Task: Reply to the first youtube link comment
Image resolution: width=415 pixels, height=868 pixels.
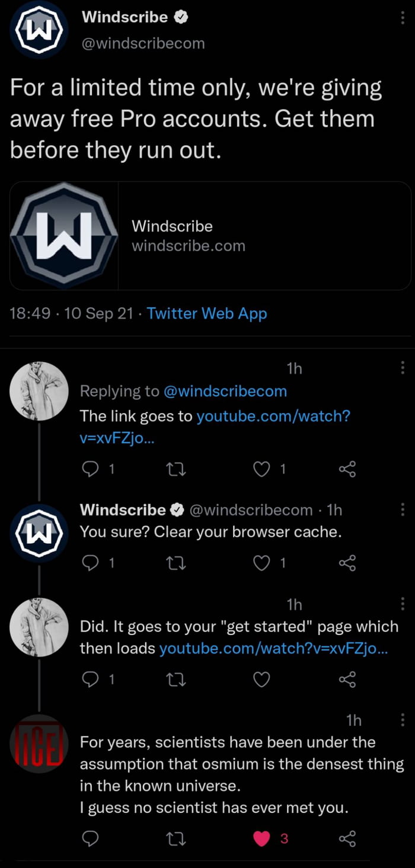Action: [x=89, y=470]
